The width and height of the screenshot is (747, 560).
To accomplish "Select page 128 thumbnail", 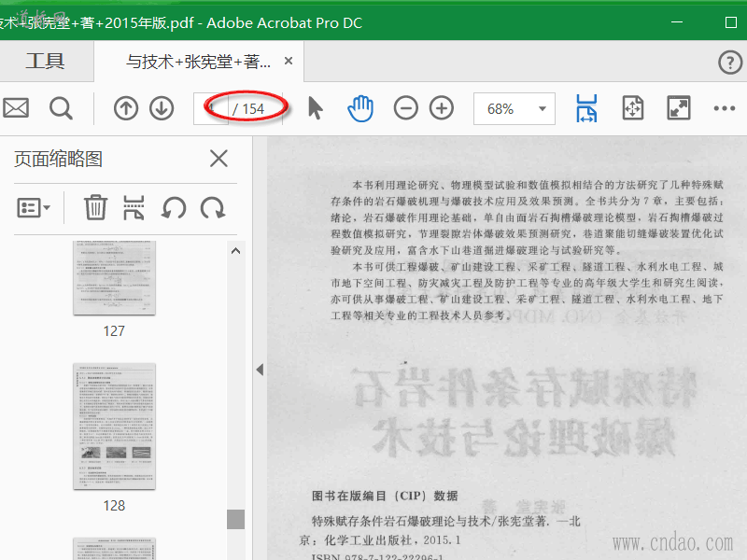I will tap(114, 427).
